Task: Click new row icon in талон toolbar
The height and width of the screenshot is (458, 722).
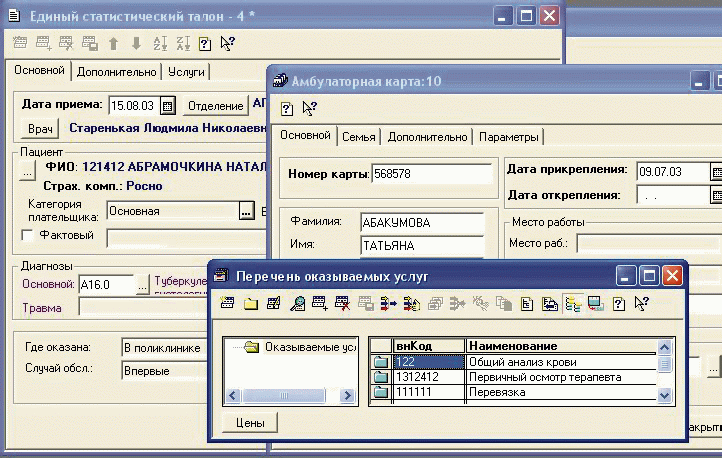Action: click(x=20, y=42)
